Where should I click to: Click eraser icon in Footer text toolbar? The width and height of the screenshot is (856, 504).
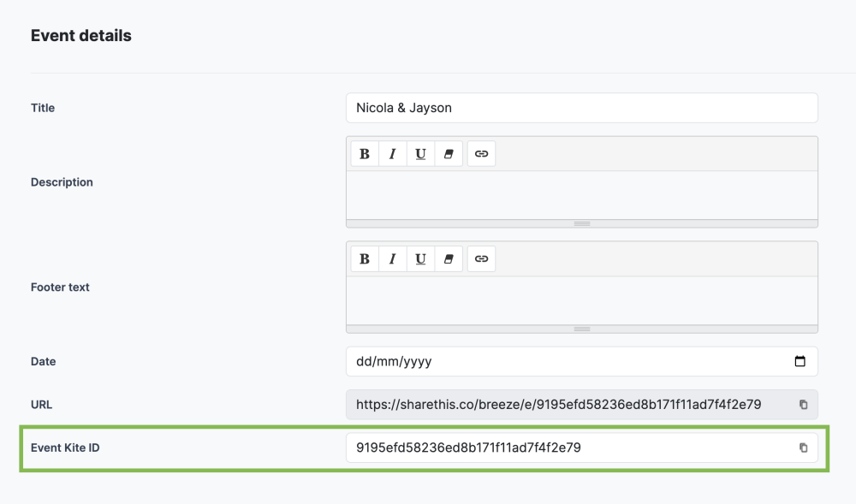coord(448,259)
